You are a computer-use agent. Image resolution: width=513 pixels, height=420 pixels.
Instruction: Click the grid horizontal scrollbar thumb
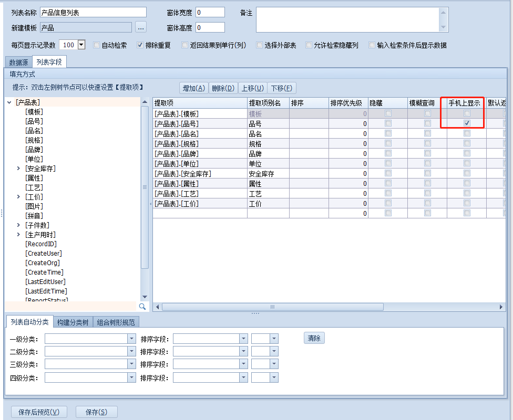272,307
